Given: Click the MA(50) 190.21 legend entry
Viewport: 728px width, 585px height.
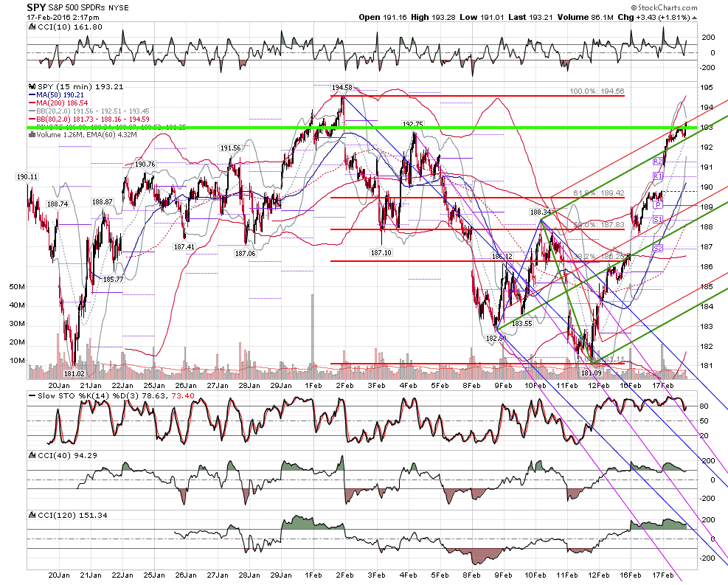Looking at the screenshot, I should tap(57, 94).
